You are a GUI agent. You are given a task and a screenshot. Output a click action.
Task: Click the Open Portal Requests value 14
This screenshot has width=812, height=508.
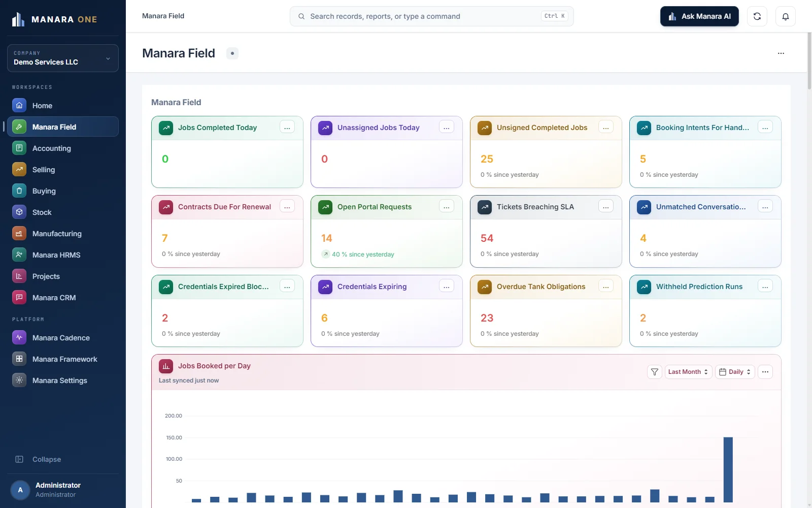coord(327,238)
